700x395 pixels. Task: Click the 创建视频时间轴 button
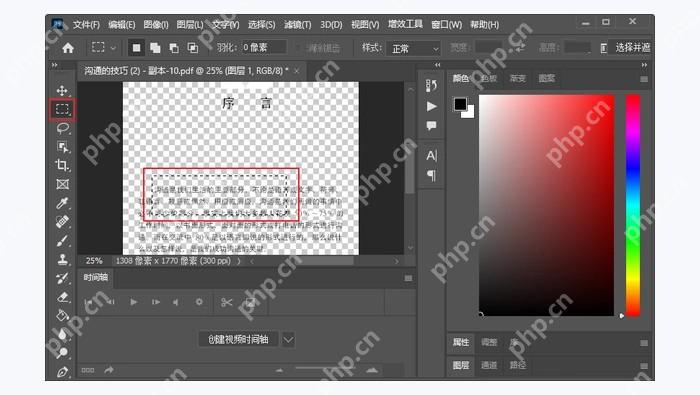[x=238, y=340]
